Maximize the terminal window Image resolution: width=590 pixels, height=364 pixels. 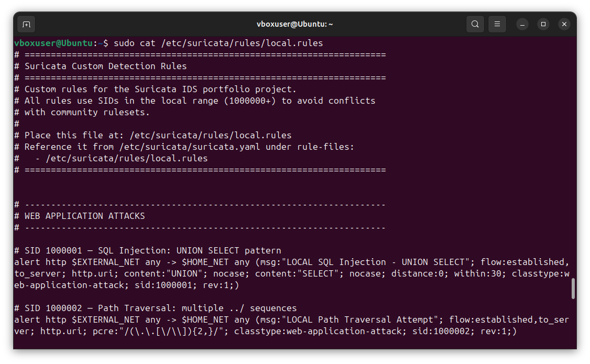(543, 24)
